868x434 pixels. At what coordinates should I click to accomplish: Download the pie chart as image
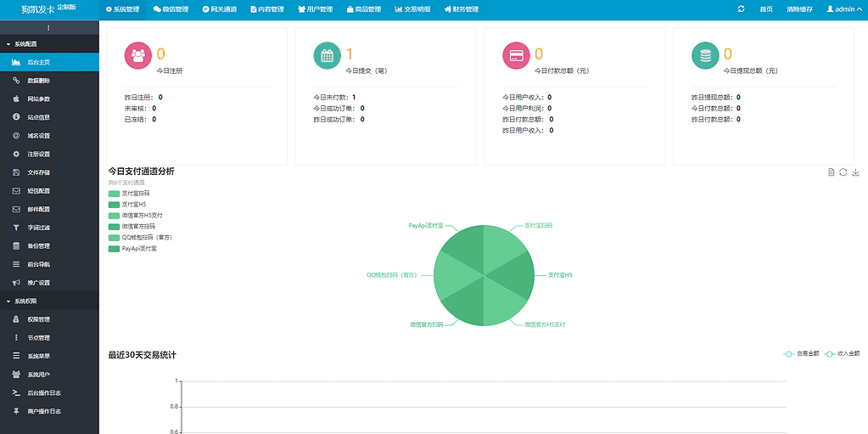855,172
